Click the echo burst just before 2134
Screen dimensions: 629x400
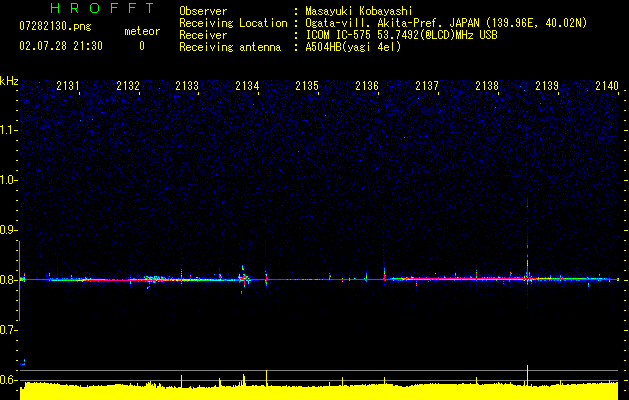click(x=243, y=278)
